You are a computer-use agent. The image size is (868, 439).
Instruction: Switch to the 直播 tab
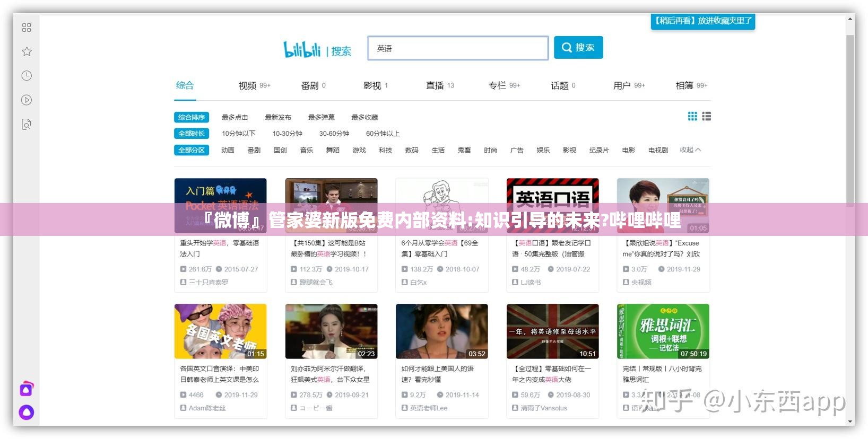point(440,85)
